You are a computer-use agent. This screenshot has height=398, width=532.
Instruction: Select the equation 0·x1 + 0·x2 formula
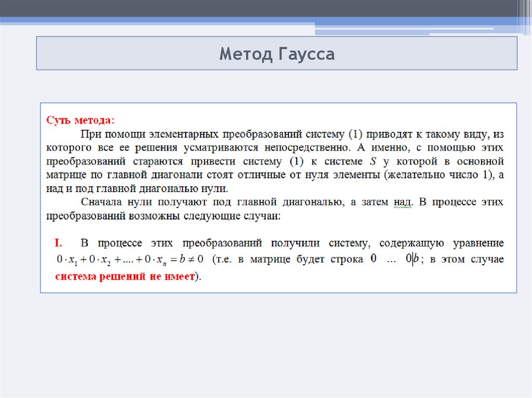tap(130, 259)
